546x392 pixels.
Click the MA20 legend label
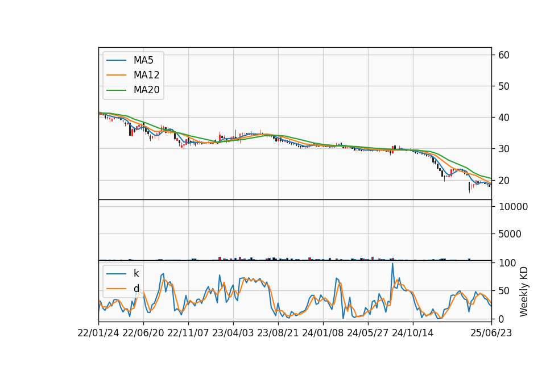click(146, 90)
